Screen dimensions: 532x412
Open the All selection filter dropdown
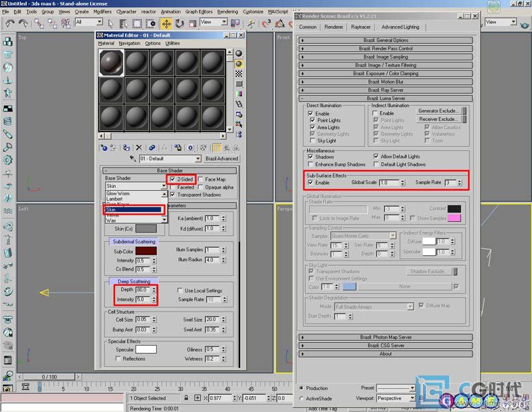click(x=89, y=22)
